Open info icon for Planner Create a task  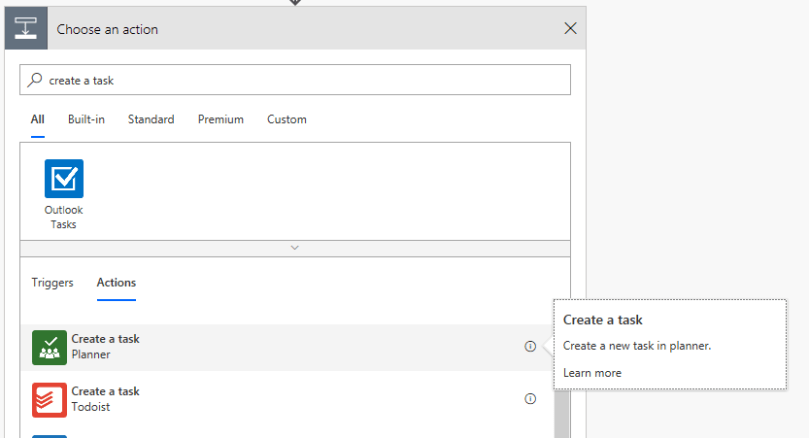pyautogui.click(x=530, y=346)
